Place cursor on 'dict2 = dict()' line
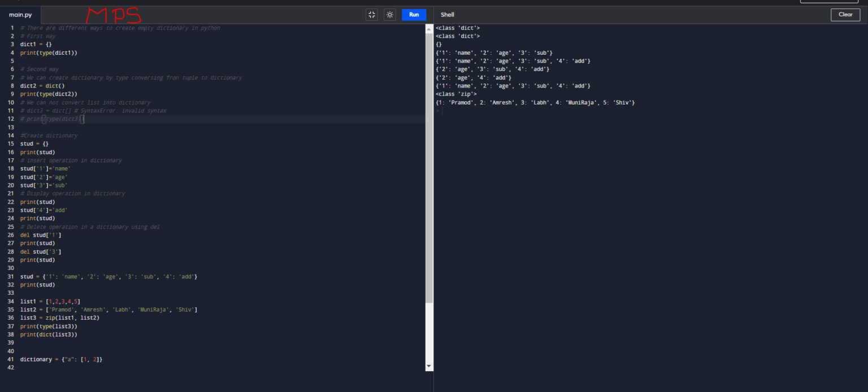 click(42, 86)
